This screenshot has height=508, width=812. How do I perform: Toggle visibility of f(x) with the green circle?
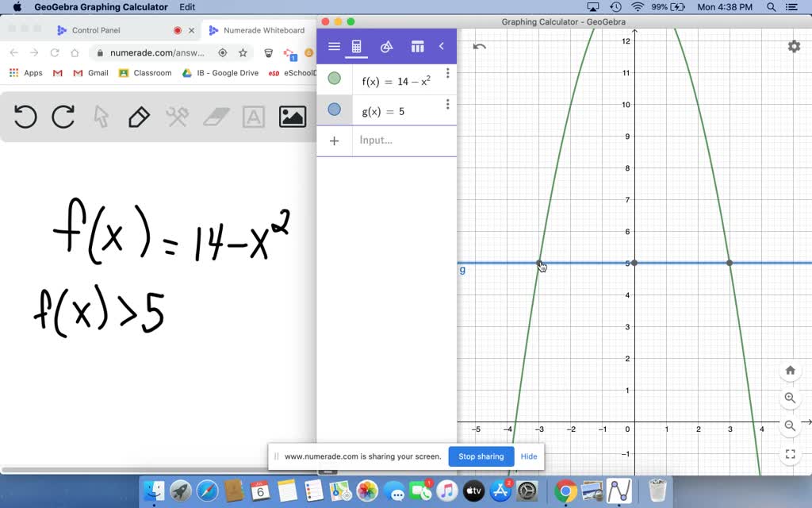(334, 79)
